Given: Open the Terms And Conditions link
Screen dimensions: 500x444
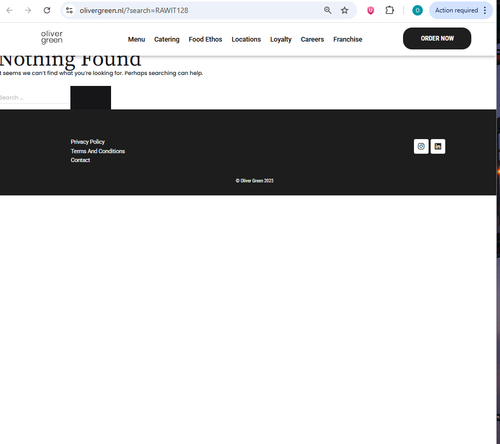Looking at the screenshot, I should coord(98,151).
